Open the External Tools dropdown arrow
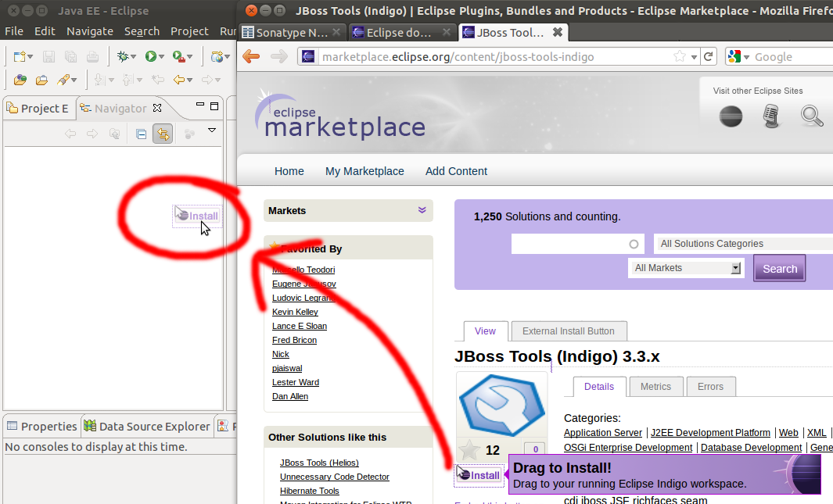The width and height of the screenshot is (833, 504). (189, 57)
